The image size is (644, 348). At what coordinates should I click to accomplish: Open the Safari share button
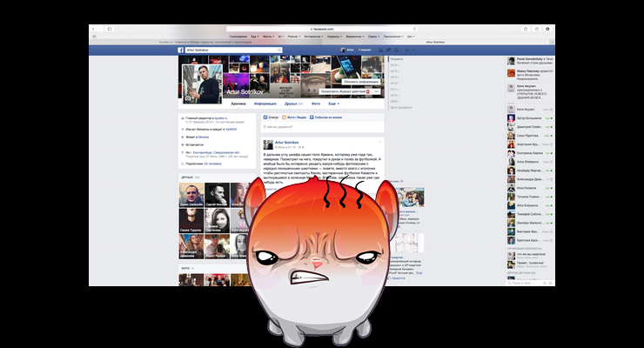click(x=526, y=29)
